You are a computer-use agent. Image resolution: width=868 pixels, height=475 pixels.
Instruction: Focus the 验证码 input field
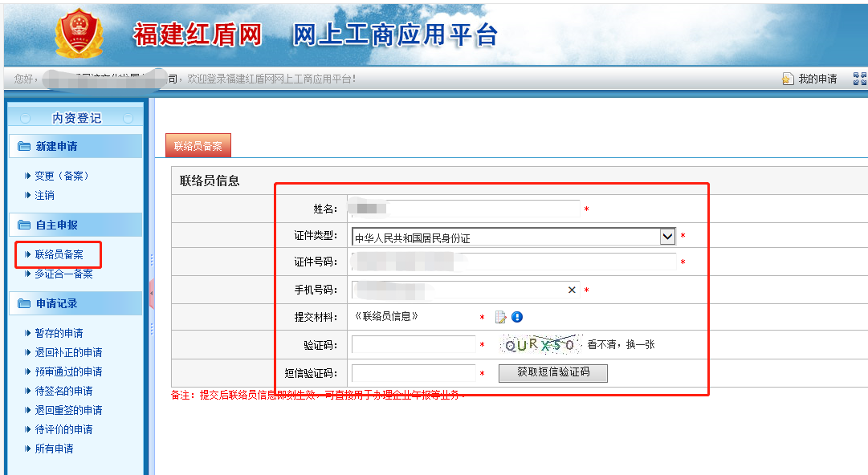[414, 344]
